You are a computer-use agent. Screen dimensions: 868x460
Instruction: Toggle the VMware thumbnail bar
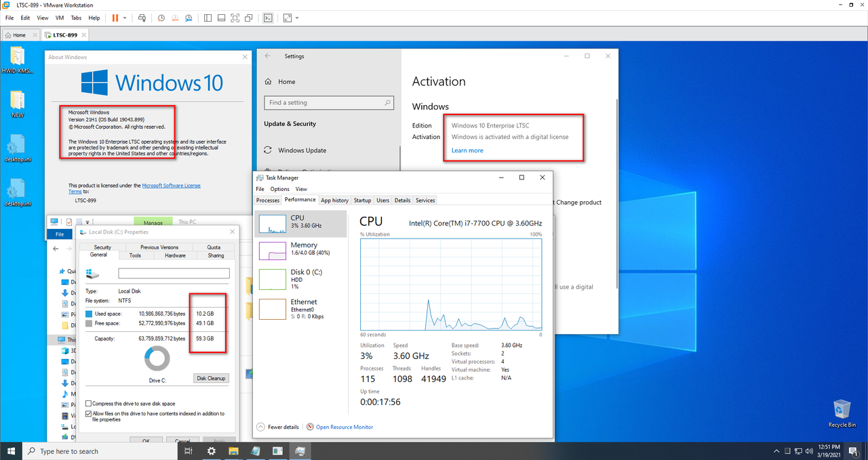(x=221, y=18)
